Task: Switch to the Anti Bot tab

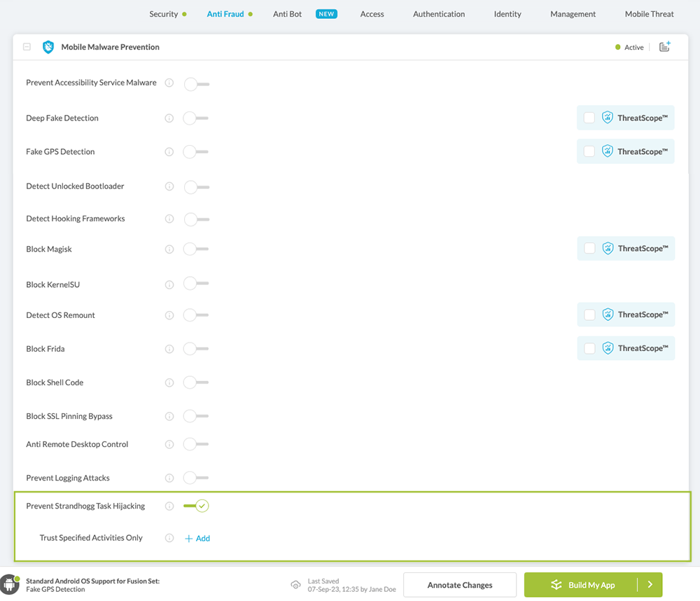Action: pos(287,14)
